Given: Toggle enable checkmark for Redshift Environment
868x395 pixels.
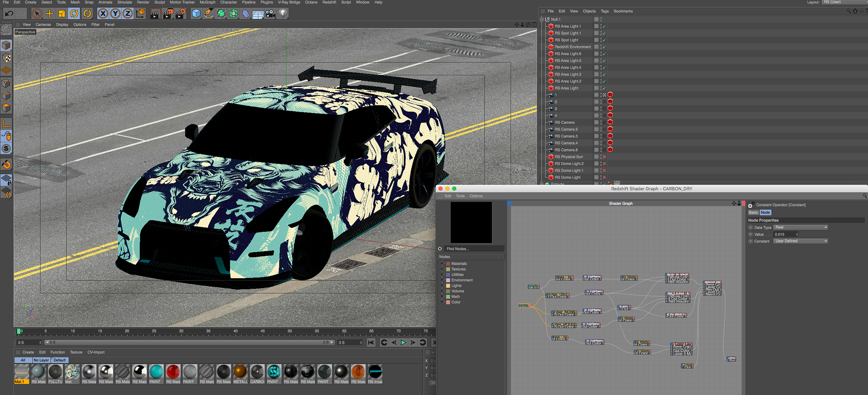Looking at the screenshot, I should [x=604, y=47].
